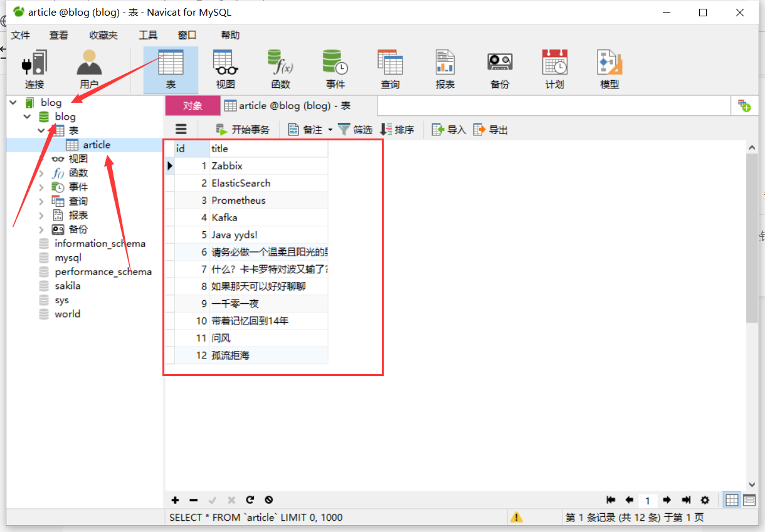This screenshot has width=765, height=532.
Task: Click the 导出 export button
Action: tap(490, 130)
